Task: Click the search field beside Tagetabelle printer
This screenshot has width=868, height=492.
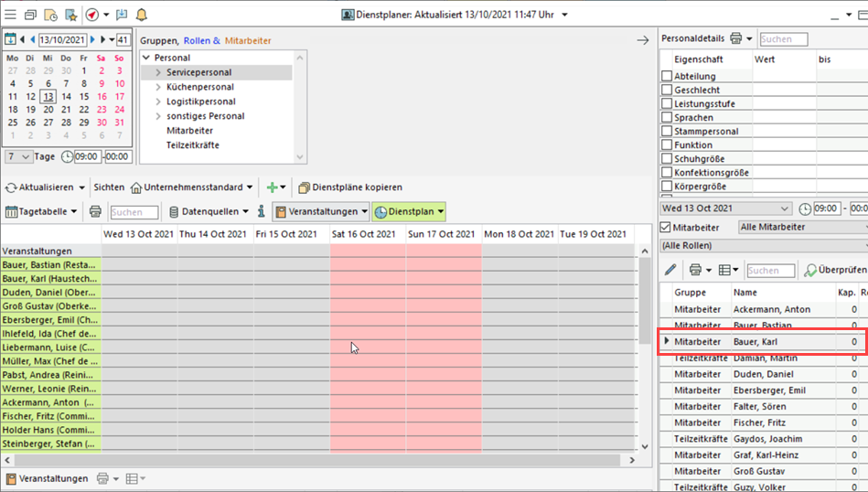Action: pyautogui.click(x=134, y=212)
